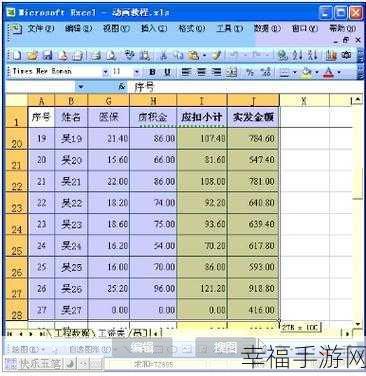
Task: Click the Chart Wizard icon
Action: click(x=331, y=55)
